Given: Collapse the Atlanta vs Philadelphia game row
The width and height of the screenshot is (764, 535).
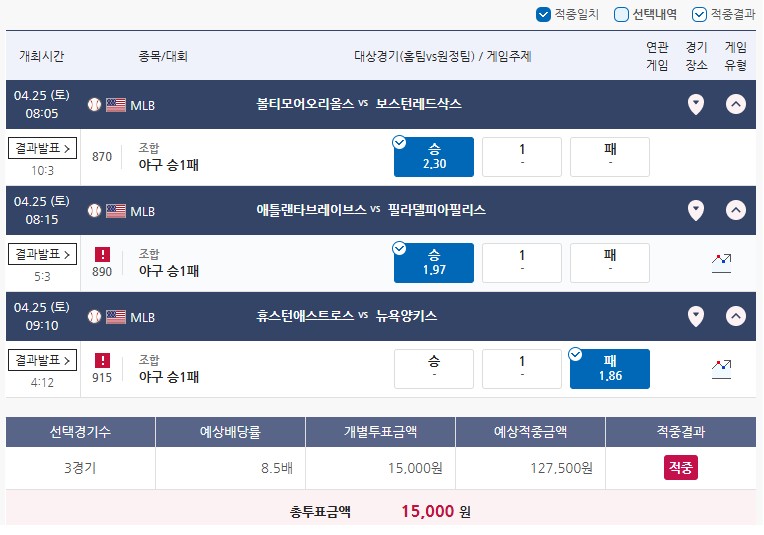Looking at the screenshot, I should (736, 210).
